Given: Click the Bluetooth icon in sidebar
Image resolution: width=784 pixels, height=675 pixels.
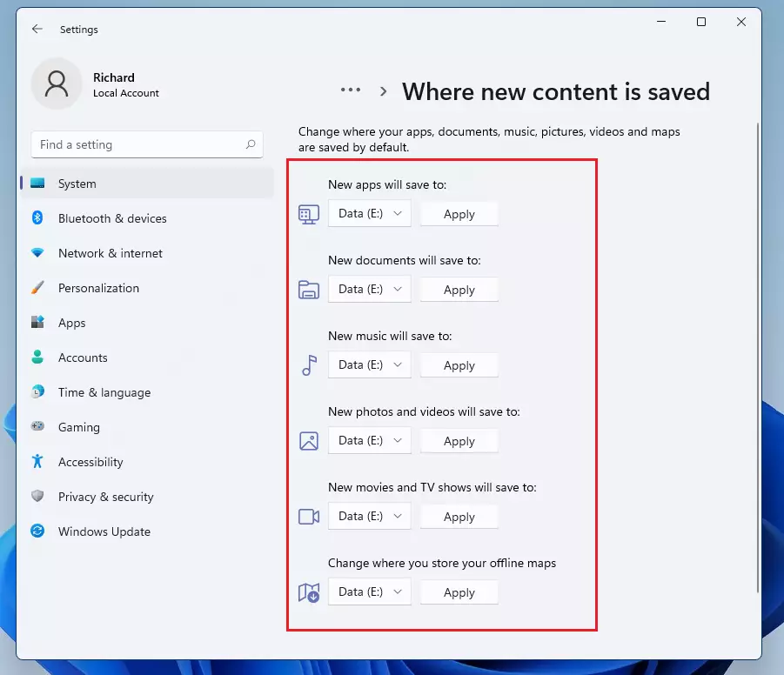Looking at the screenshot, I should click(37, 218).
